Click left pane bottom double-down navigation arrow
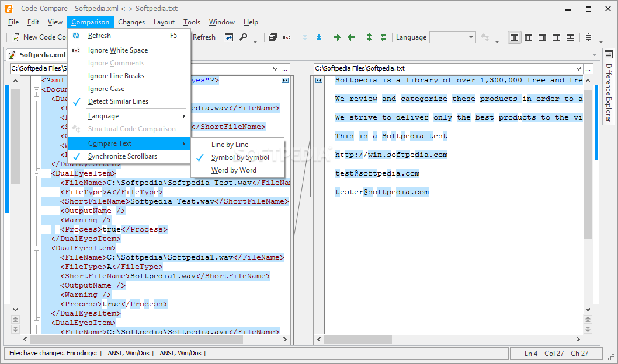618x364 pixels. 15,329
